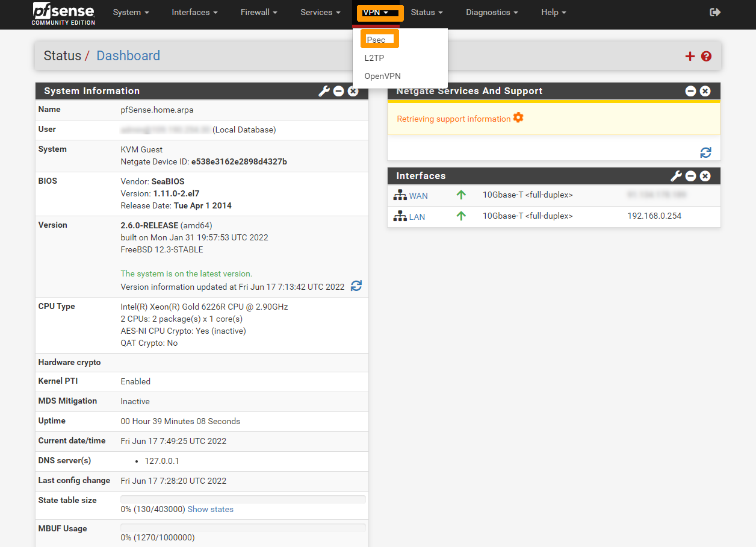756x547 pixels.
Task: Click the MBUF Usage progress bar
Action: coord(243,527)
